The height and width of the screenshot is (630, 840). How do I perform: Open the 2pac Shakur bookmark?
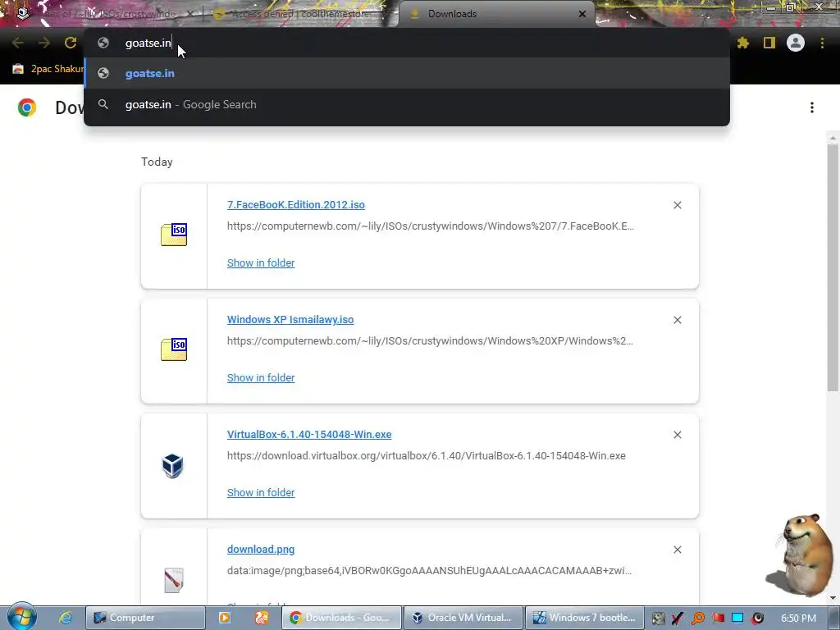(x=48, y=69)
